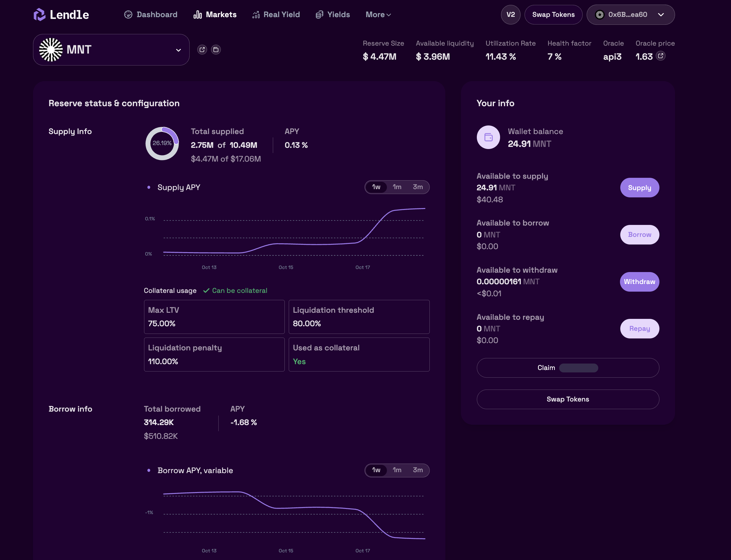The width and height of the screenshot is (731, 560).
Task: Open external link icon beside MNT selector
Action: pyautogui.click(x=202, y=50)
